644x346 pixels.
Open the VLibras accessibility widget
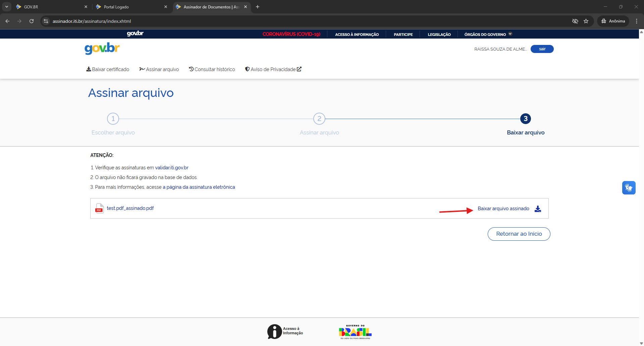[629, 188]
